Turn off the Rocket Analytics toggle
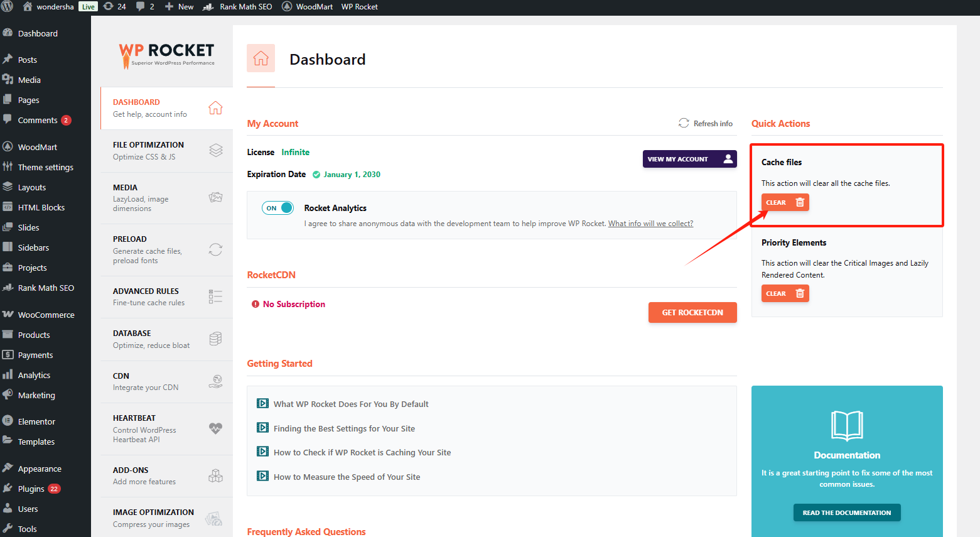The height and width of the screenshot is (537, 980). pyautogui.click(x=277, y=208)
